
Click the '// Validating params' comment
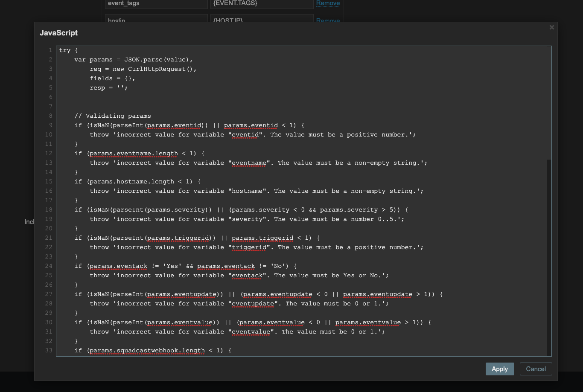pos(113,116)
